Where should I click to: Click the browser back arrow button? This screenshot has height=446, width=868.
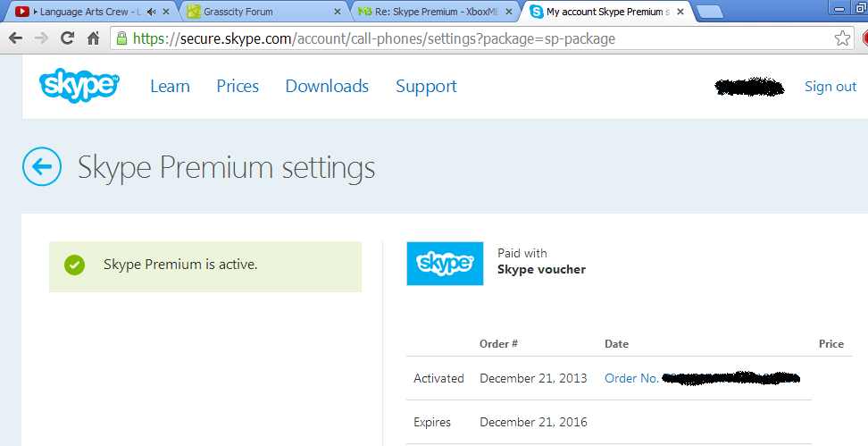16,39
